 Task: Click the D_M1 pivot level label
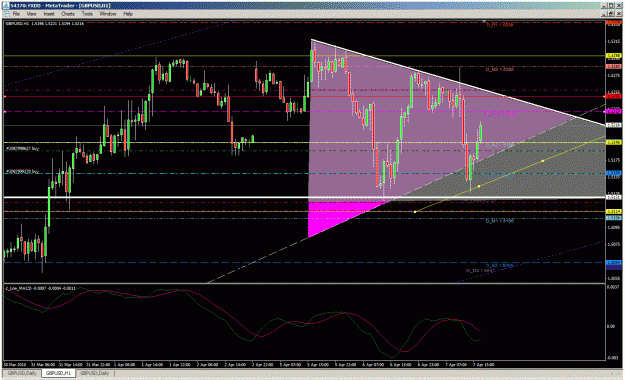click(x=499, y=221)
